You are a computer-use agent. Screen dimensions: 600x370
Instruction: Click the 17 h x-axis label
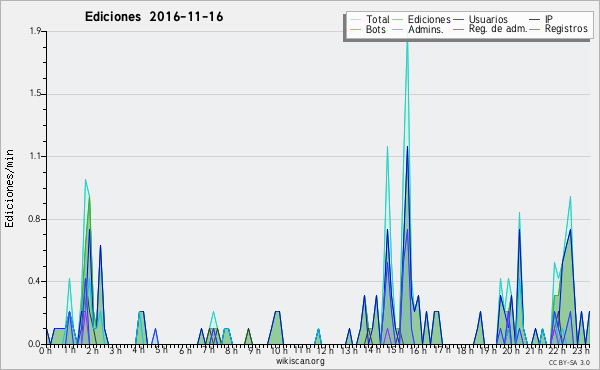(x=442, y=350)
